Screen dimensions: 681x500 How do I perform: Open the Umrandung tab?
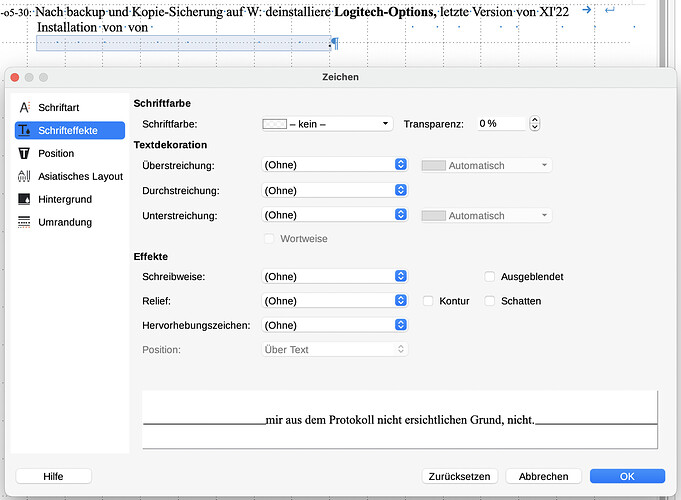(65, 222)
